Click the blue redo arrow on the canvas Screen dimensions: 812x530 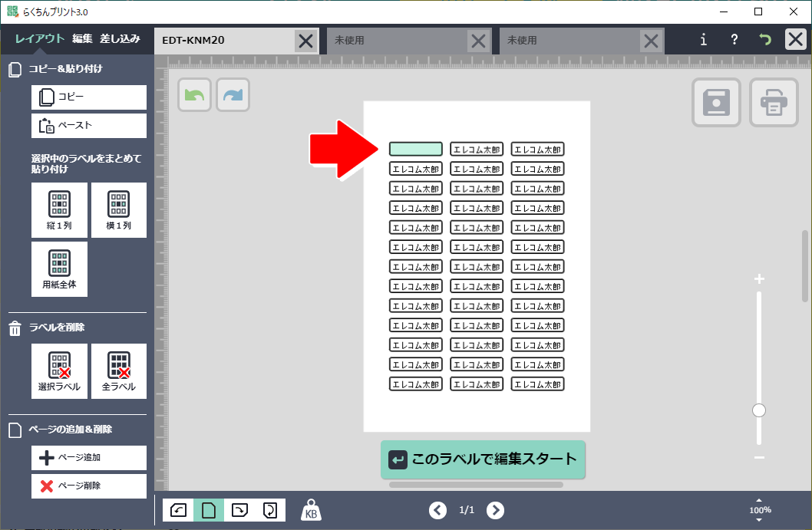[x=233, y=94]
